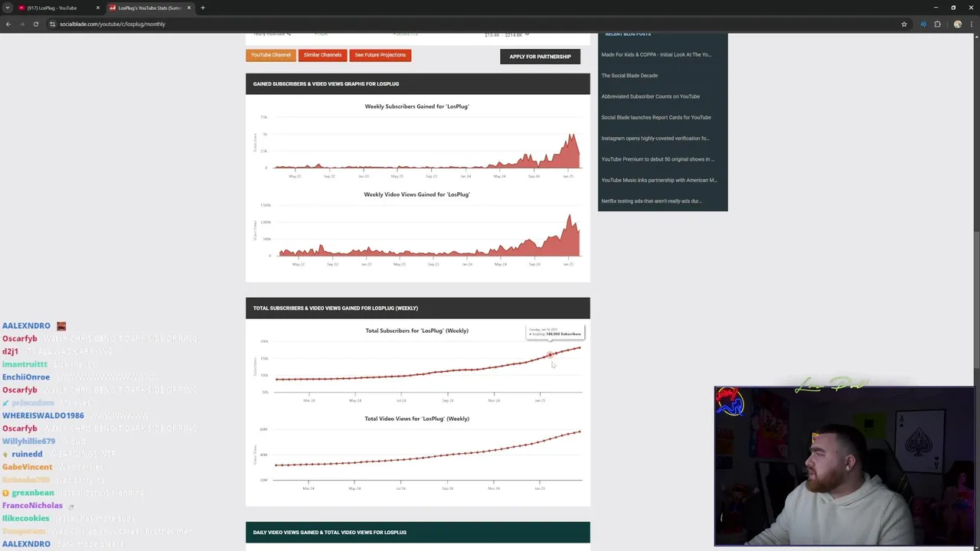Click the peak of Weekly Subscribers Gained area chart
Viewport: 980px width, 551px height.
pos(570,135)
